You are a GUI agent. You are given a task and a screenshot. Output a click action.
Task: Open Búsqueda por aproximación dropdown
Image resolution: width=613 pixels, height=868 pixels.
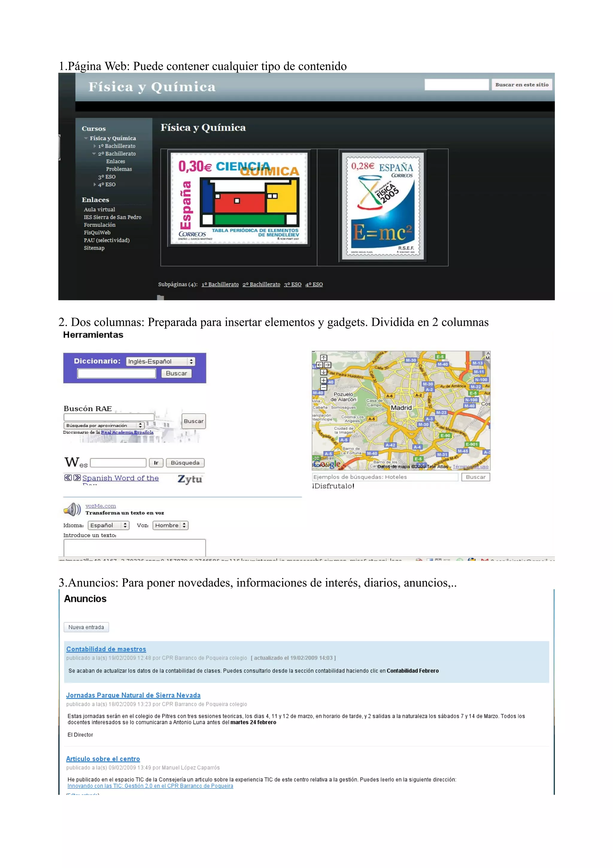(x=104, y=425)
